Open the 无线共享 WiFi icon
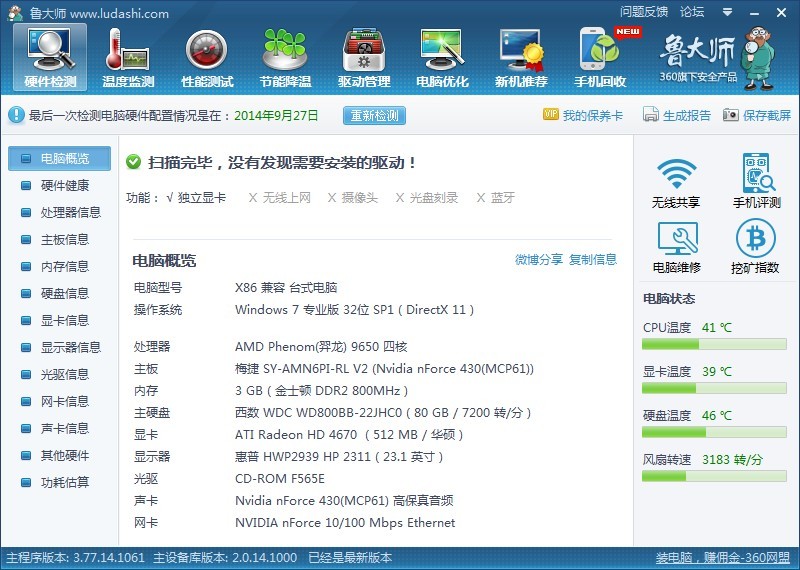This screenshot has height=570, width=800. point(676,174)
